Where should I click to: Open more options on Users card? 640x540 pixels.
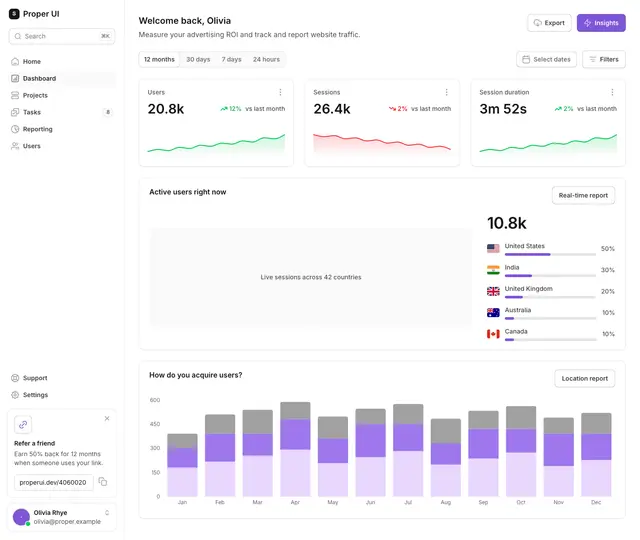tap(280, 93)
